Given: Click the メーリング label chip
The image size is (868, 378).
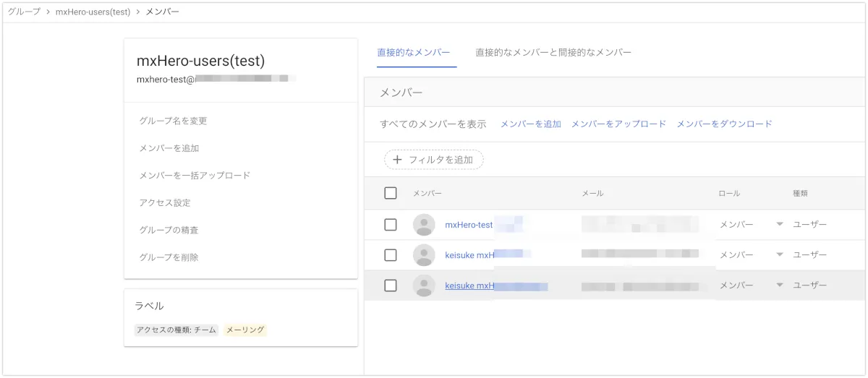Looking at the screenshot, I should tap(245, 330).
